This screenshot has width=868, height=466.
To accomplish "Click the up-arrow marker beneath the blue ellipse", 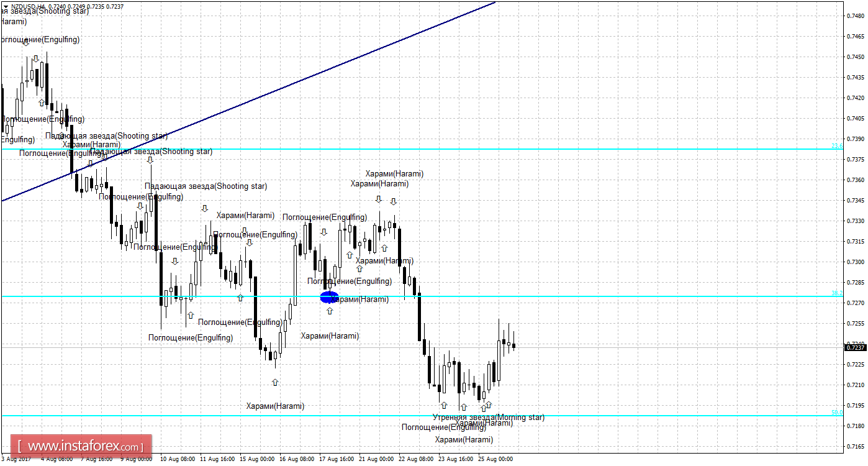I will click(330, 310).
